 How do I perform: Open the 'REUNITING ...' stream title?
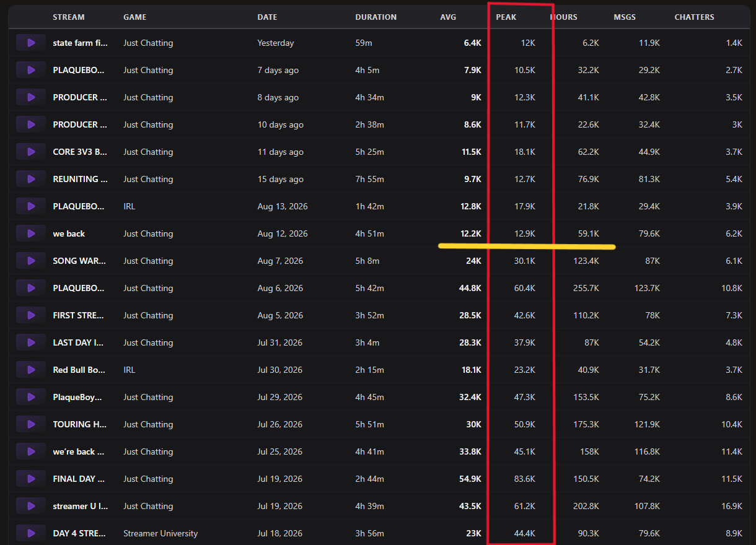[81, 179]
